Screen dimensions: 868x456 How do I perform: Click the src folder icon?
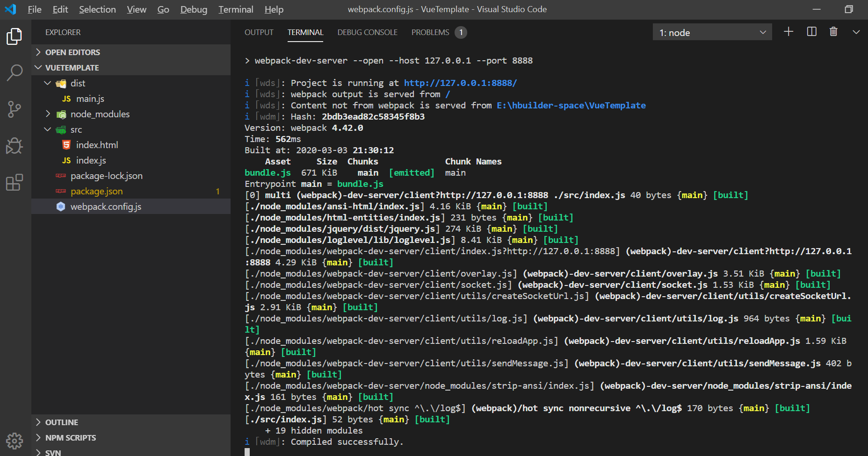[61, 130]
